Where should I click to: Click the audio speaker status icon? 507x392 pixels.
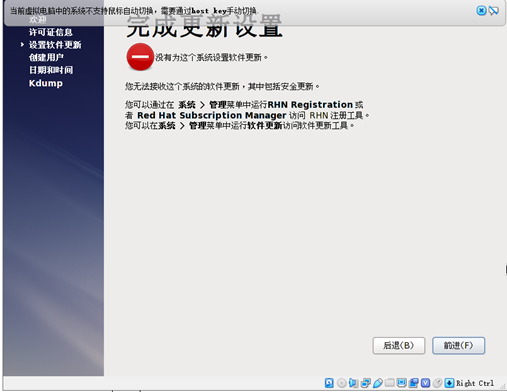[x=353, y=383]
